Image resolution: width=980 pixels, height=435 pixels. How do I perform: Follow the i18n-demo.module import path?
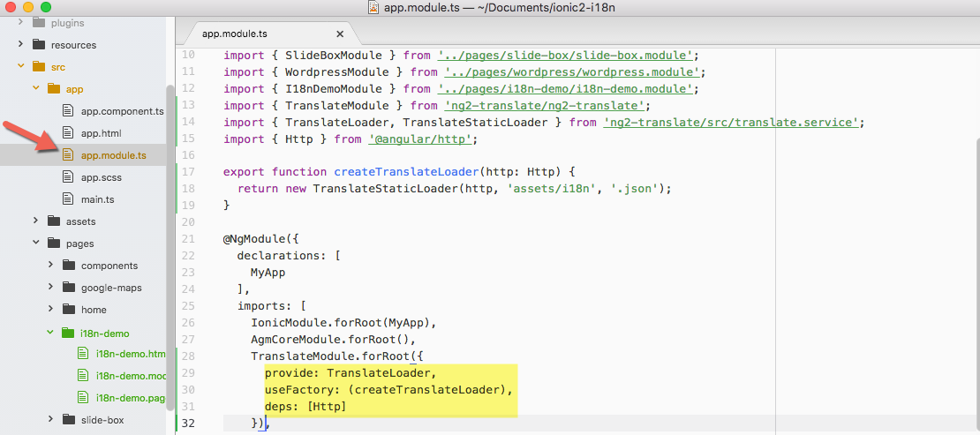(x=568, y=89)
